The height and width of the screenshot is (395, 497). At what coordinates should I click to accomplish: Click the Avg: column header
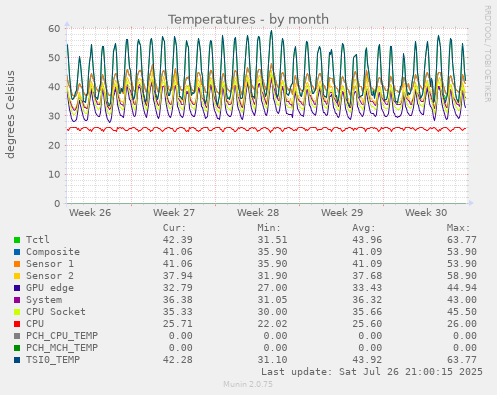pos(364,228)
